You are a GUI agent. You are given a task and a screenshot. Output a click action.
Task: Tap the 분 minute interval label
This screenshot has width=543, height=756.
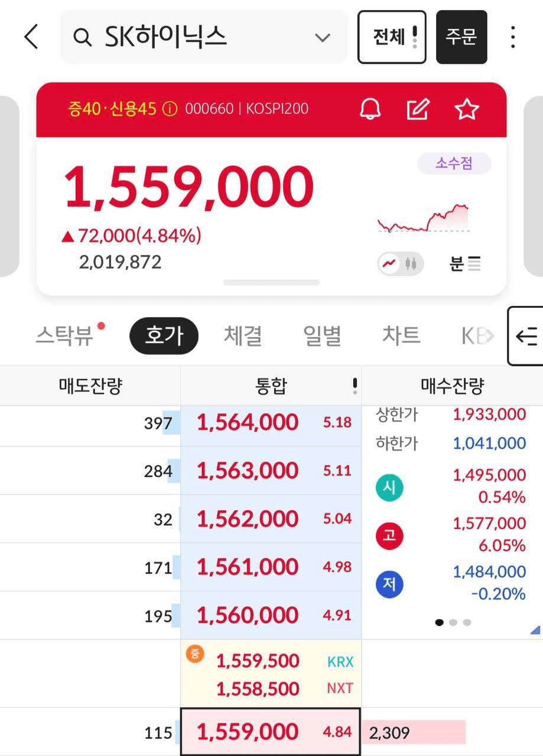click(x=456, y=264)
